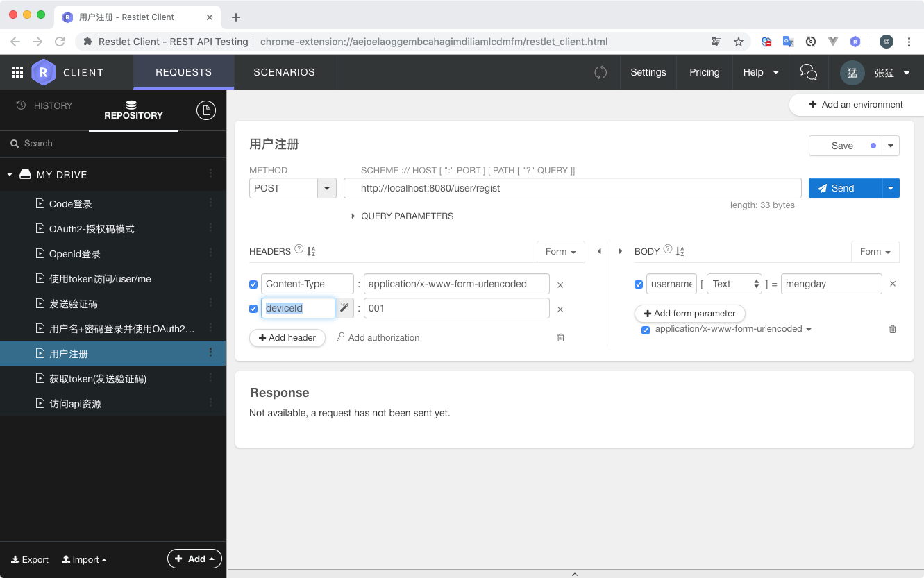Click the user avatar 猛
The image size is (924, 578).
pyautogui.click(x=852, y=72)
